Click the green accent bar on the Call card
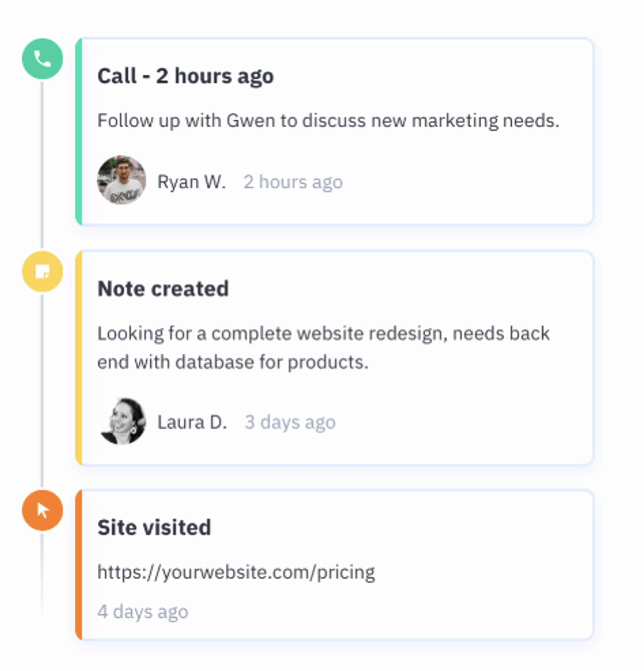Screen dimensions: 644x671 pyautogui.click(x=79, y=132)
